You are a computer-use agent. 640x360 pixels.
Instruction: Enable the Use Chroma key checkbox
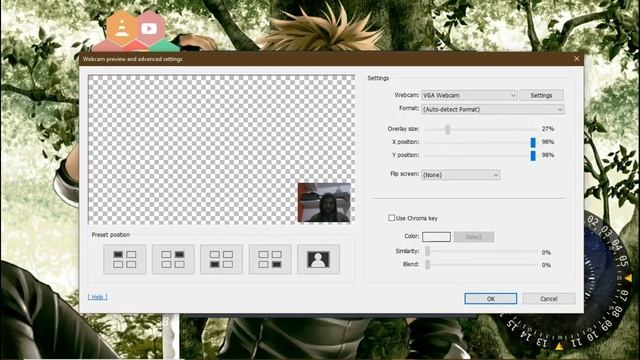click(391, 218)
